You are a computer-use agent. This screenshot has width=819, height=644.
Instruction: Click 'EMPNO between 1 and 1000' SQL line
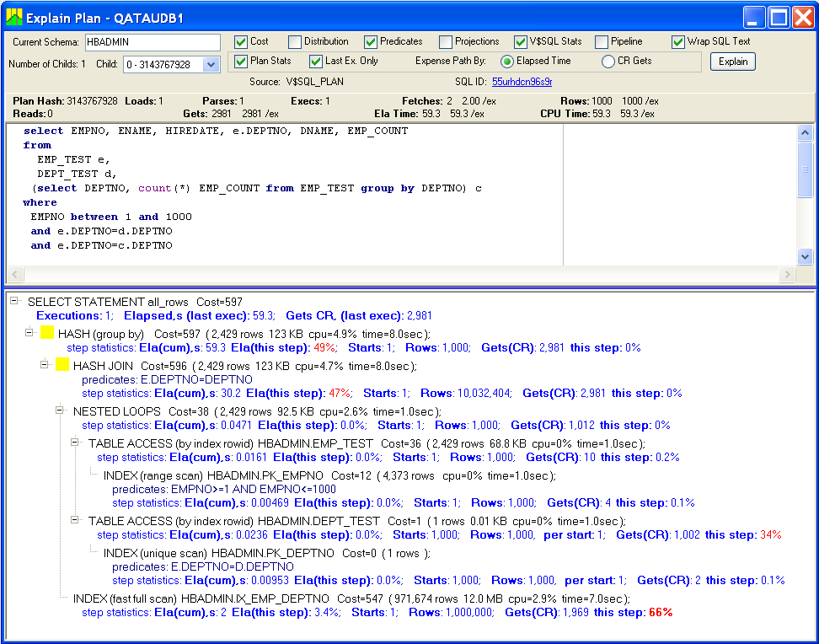click(x=111, y=217)
